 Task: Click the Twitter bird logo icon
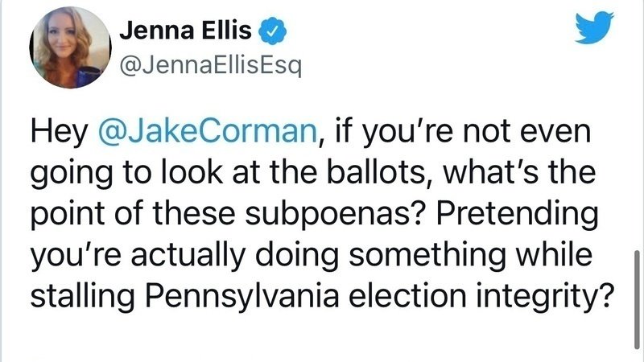[594, 27]
